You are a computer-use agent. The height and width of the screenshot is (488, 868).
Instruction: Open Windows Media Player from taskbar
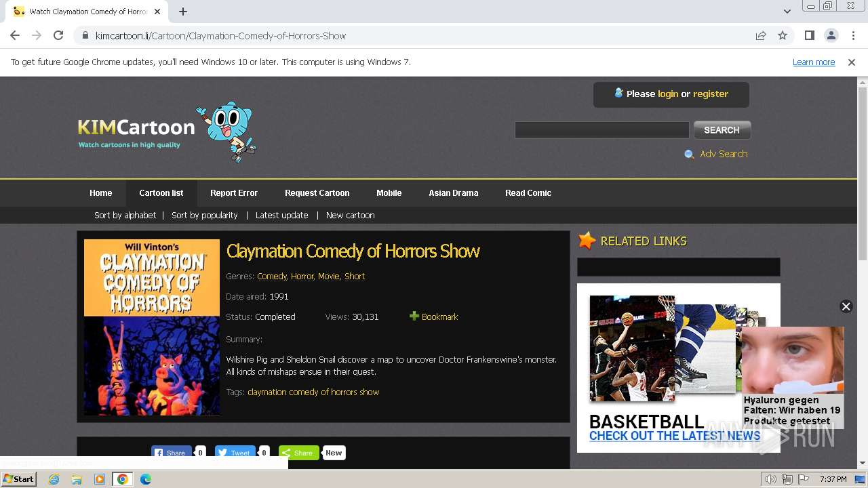point(100,479)
